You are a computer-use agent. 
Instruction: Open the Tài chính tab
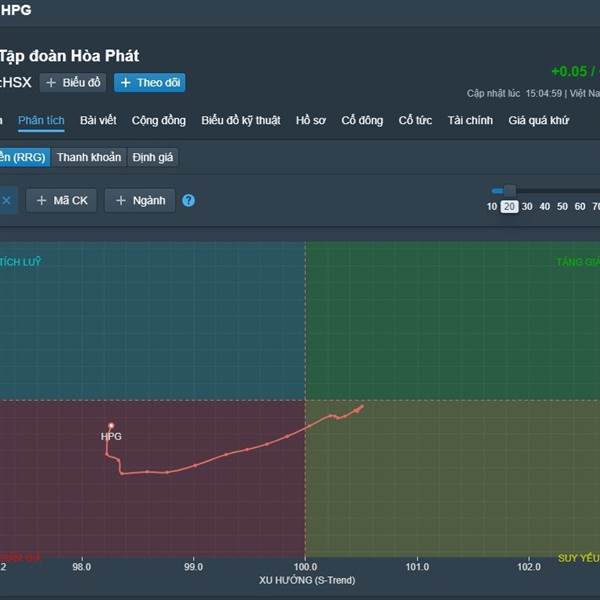pos(470,121)
